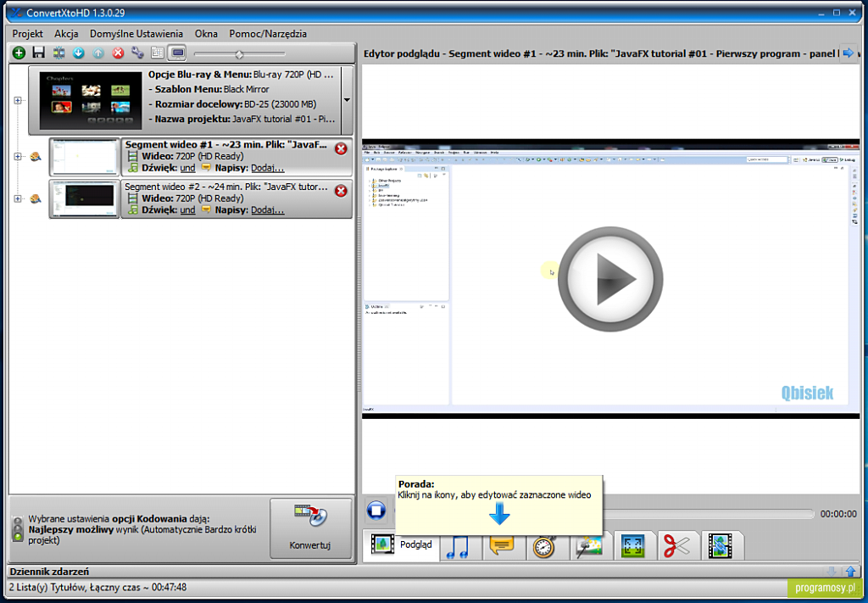Viewport: 868px width, 603px height.
Task: Expand the Dziennik zdarzeń log with up arrow
Action: pos(851,571)
